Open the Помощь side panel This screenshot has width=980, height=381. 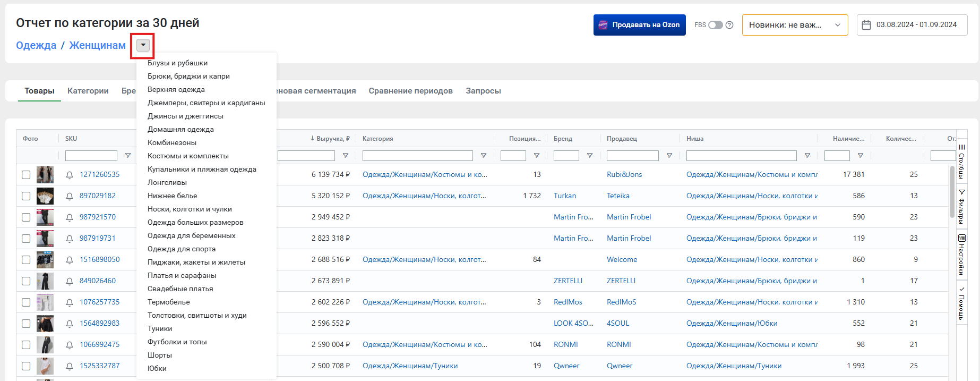961,303
